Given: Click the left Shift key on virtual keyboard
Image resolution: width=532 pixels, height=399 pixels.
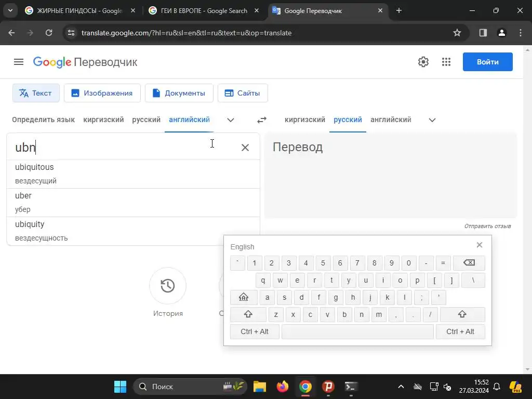Looking at the screenshot, I should pyautogui.click(x=248, y=314).
